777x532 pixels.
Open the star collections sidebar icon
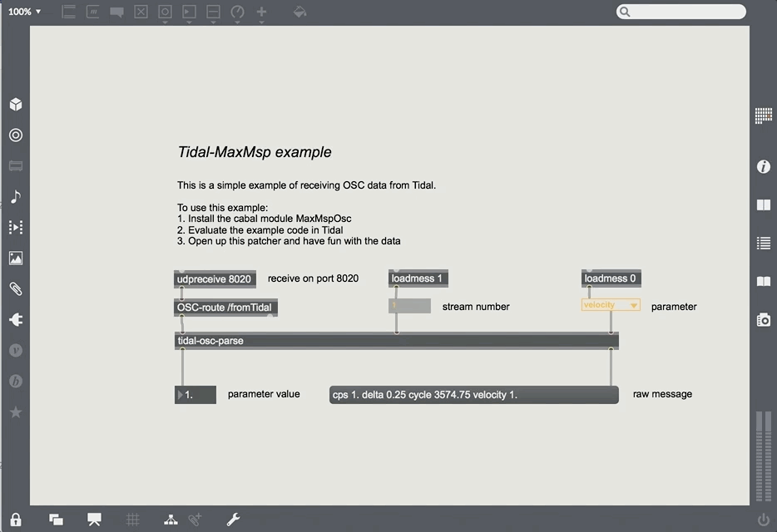[x=16, y=411]
